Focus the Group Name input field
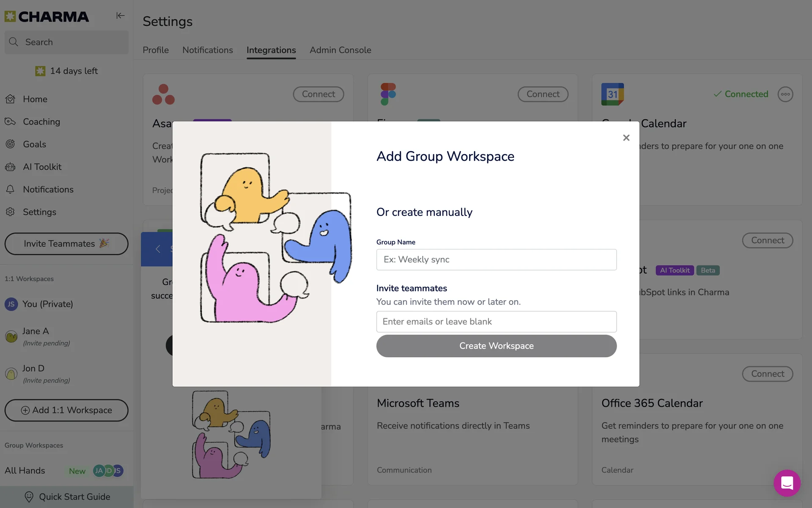Image resolution: width=812 pixels, height=508 pixels. tap(496, 260)
